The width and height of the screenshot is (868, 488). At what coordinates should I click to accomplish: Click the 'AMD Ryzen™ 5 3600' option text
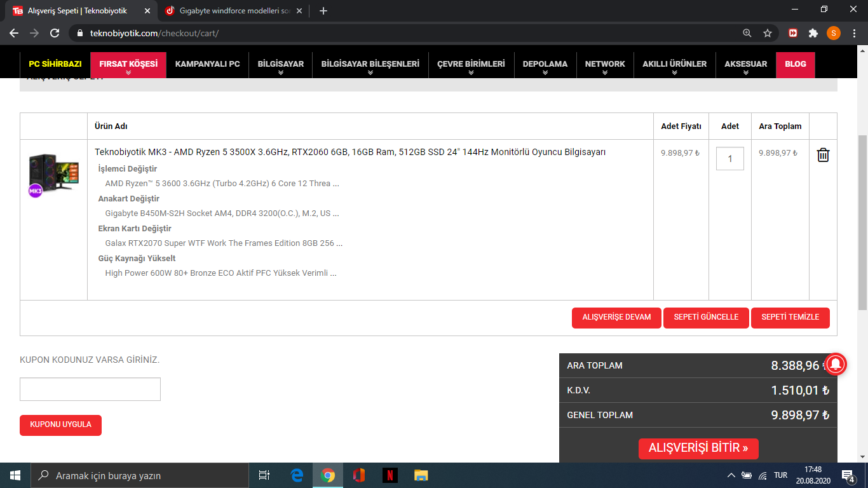(x=222, y=184)
